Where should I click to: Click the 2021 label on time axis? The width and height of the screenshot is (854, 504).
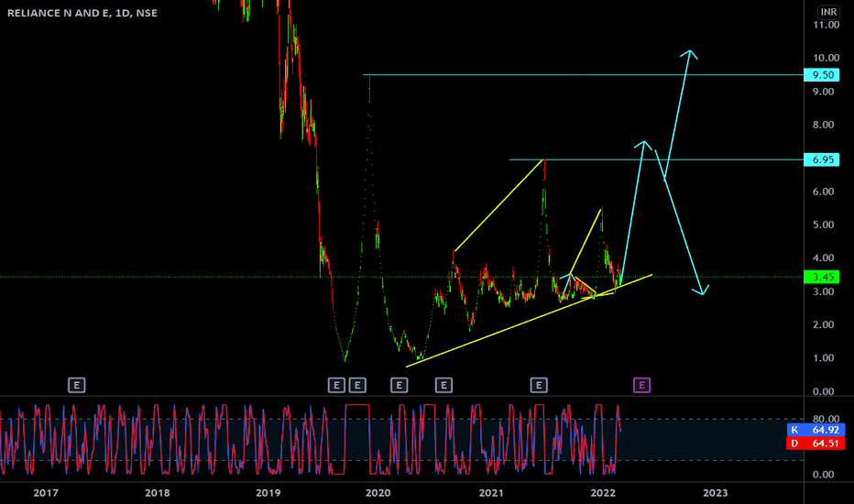[x=491, y=493]
